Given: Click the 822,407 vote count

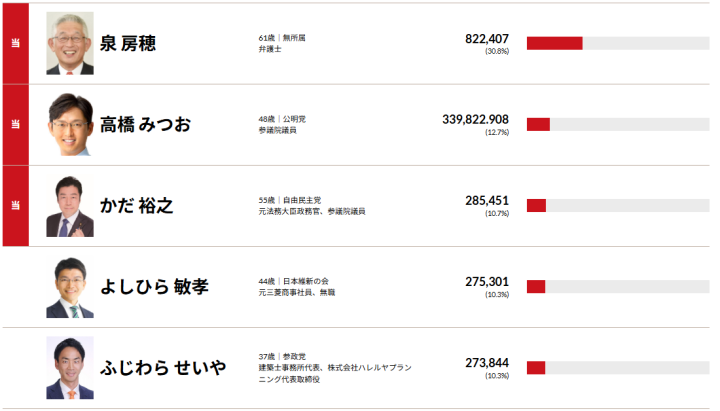Looking at the screenshot, I should pos(487,39).
